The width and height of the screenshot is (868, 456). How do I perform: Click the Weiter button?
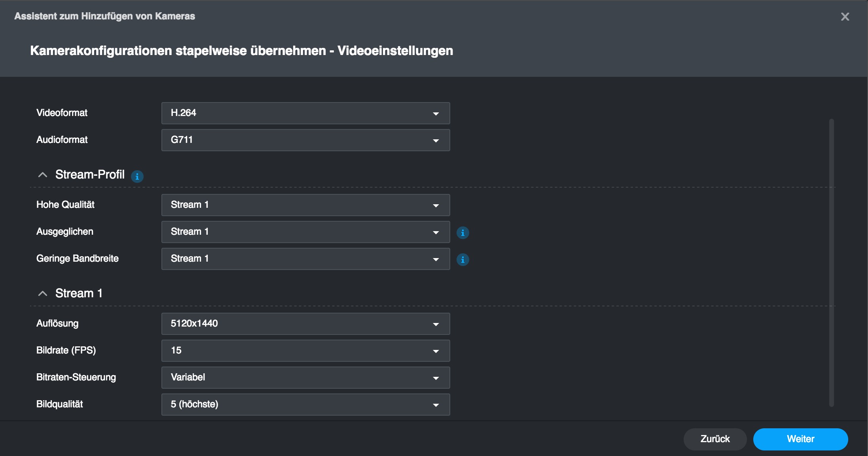(800, 439)
